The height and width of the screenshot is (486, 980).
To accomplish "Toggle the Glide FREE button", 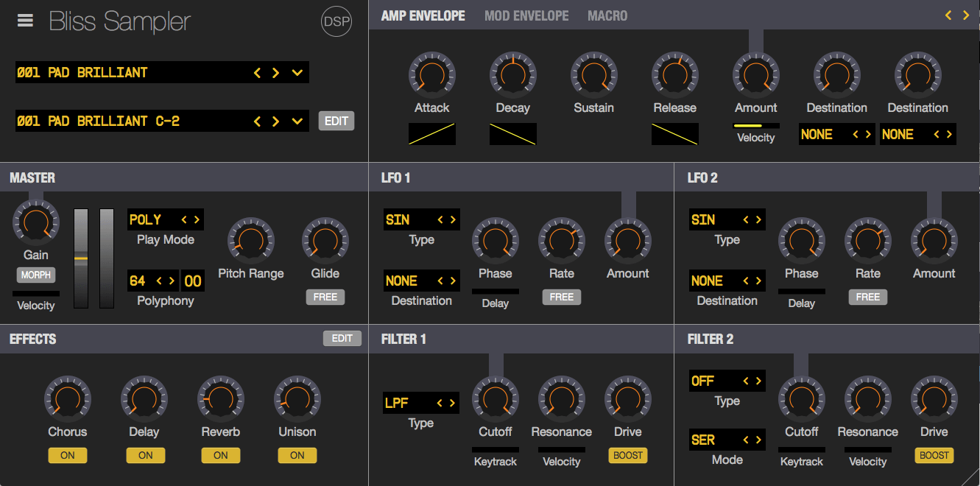I will 325,297.
